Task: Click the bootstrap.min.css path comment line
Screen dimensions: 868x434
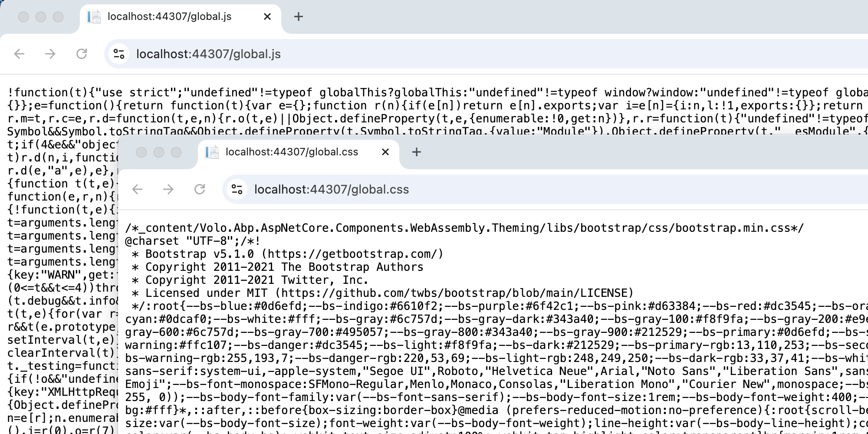Action: click(x=464, y=228)
